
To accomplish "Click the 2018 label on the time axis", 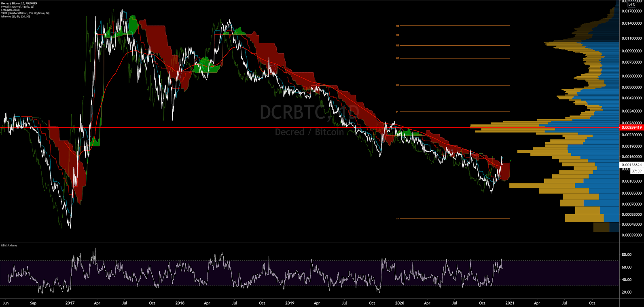I will [x=180, y=303].
